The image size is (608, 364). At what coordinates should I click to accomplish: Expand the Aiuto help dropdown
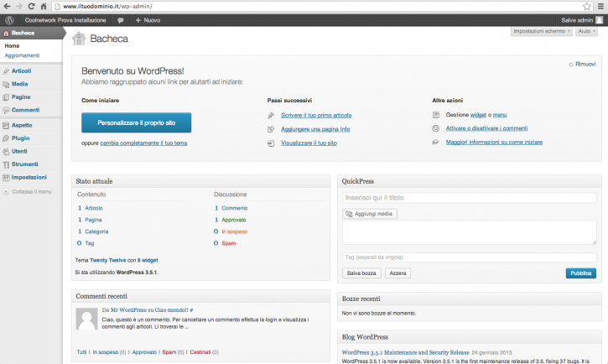click(586, 31)
